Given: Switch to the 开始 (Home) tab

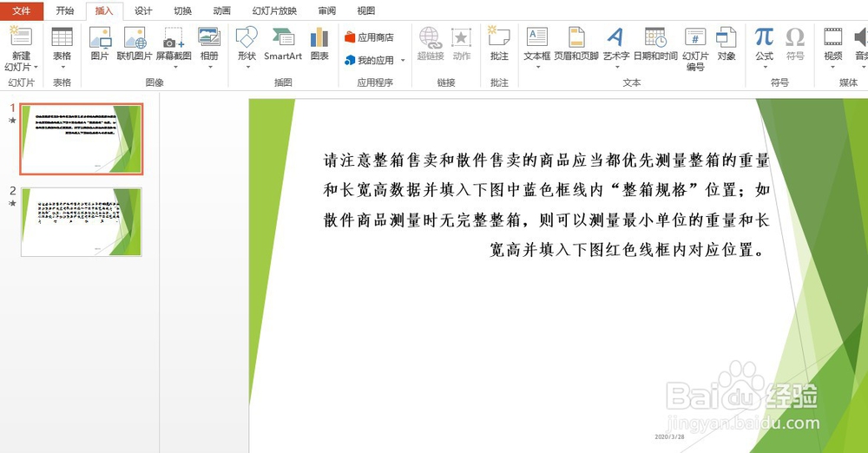Looking at the screenshot, I should pyautogui.click(x=65, y=10).
